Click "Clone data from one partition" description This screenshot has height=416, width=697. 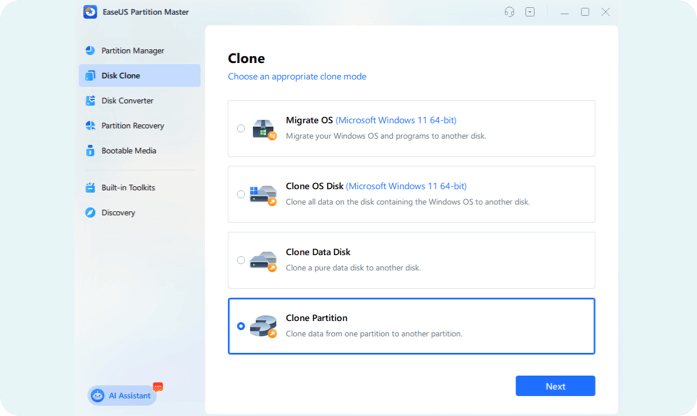(x=374, y=333)
